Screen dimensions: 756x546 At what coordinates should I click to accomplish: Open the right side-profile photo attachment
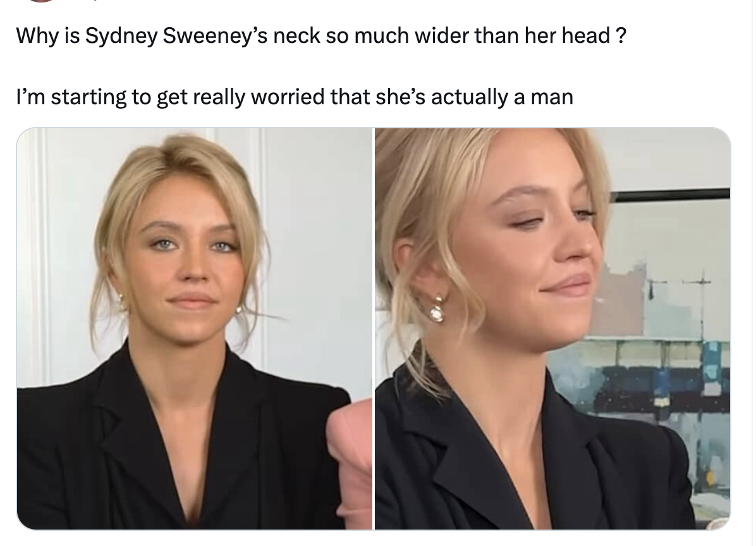point(552,329)
